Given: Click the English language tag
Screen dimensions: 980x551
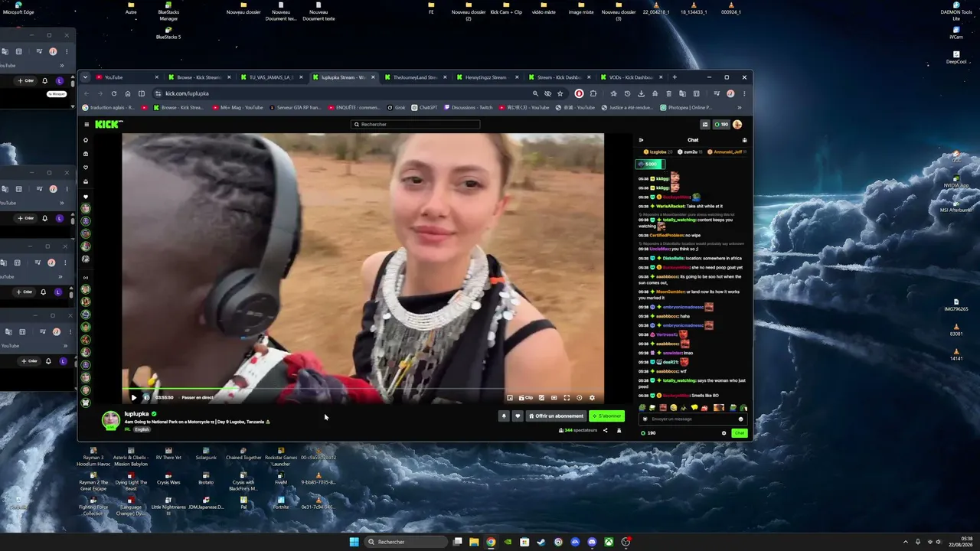Looking at the screenshot, I should tap(142, 429).
